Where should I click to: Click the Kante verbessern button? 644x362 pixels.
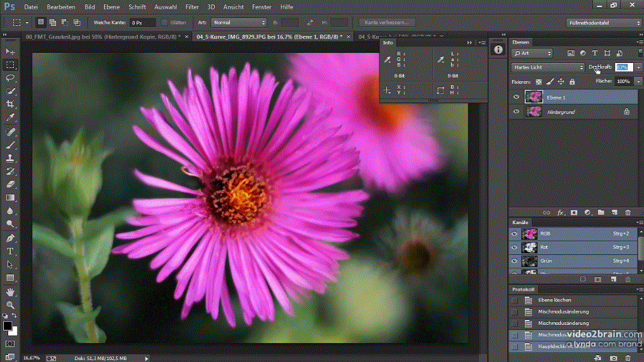click(x=387, y=23)
